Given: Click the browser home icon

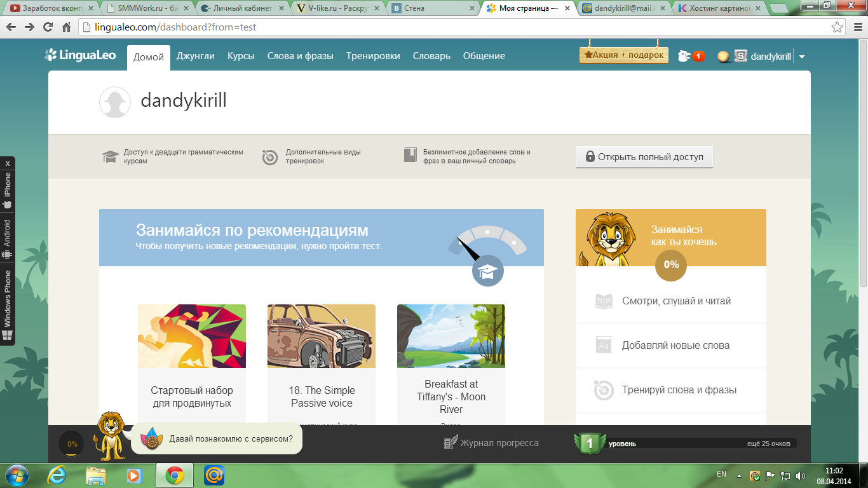Looking at the screenshot, I should [66, 27].
